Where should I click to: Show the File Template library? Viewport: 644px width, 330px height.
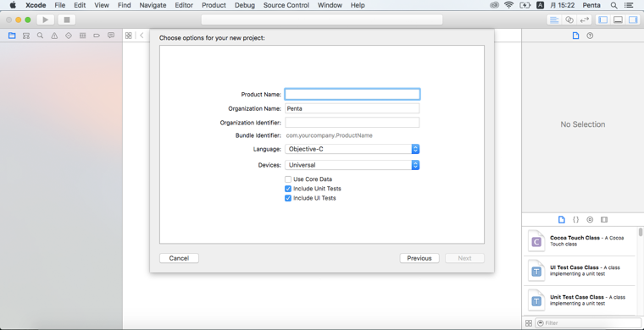[562, 220]
